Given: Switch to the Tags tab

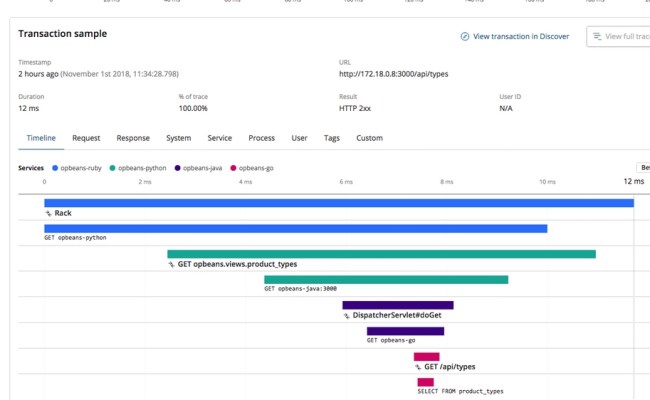Looking at the screenshot, I should (x=332, y=138).
